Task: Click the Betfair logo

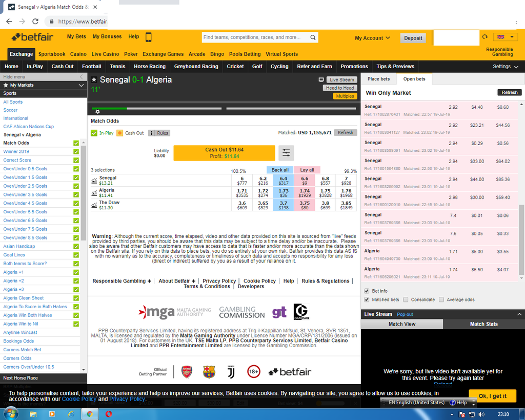Action: click(32, 37)
